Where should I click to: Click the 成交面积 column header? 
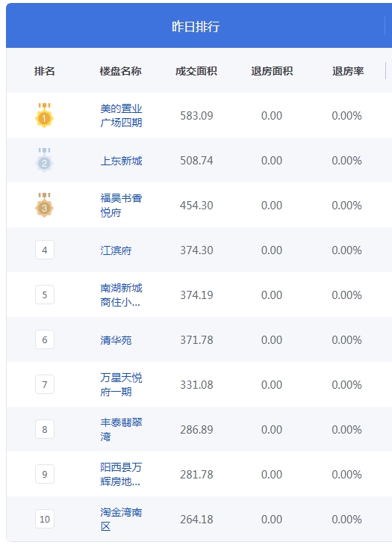point(196,71)
